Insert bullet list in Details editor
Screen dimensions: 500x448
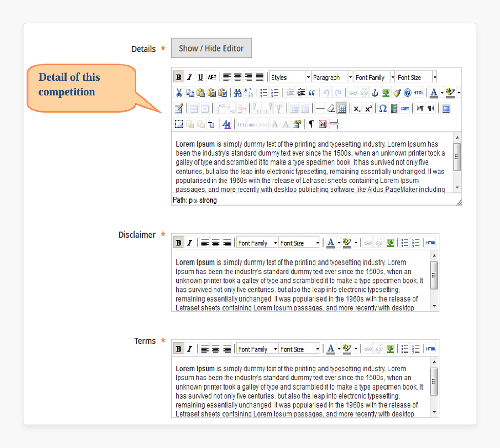(x=263, y=93)
